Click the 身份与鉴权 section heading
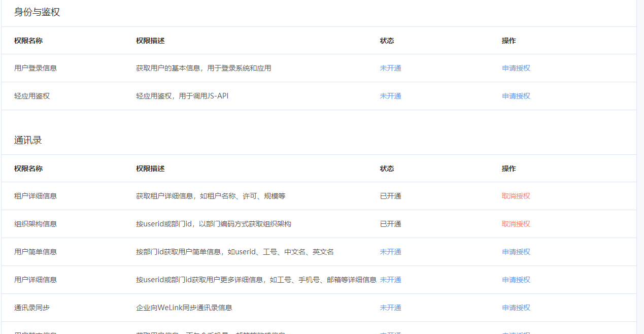 pos(37,12)
